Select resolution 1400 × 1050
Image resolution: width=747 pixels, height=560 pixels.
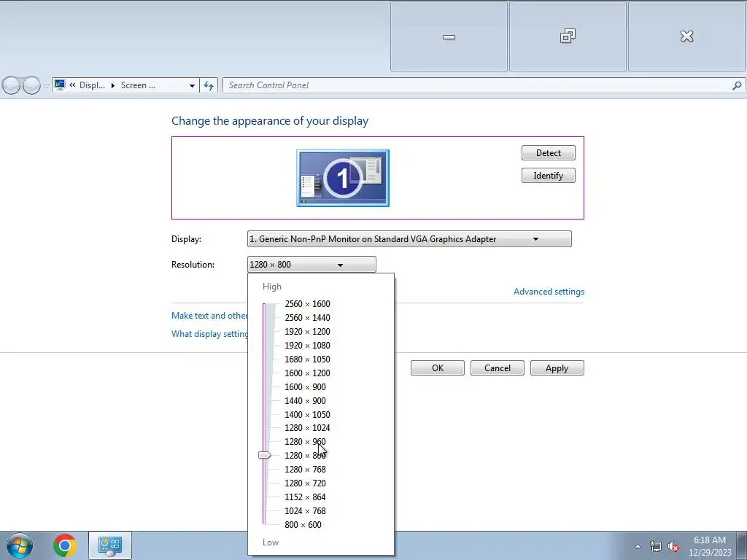307,414
